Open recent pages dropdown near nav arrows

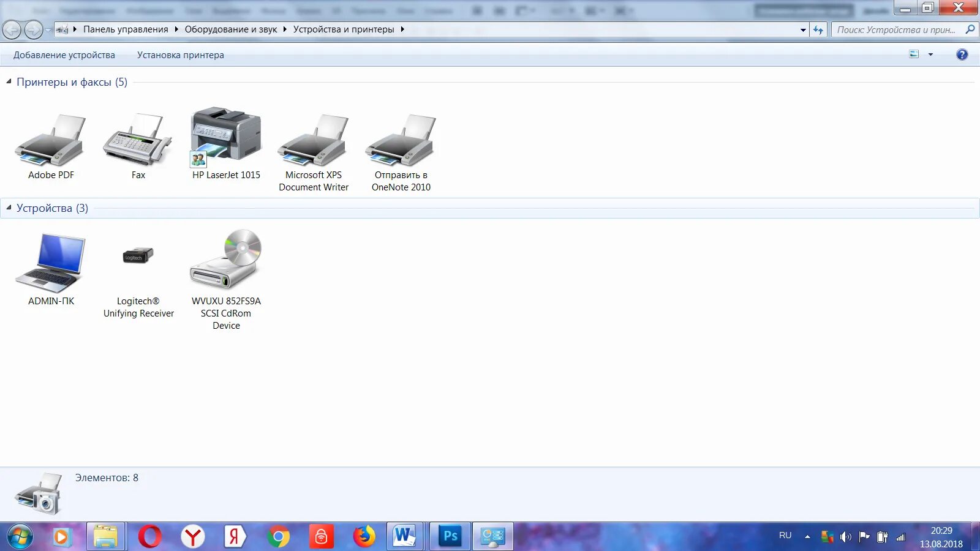point(48,30)
